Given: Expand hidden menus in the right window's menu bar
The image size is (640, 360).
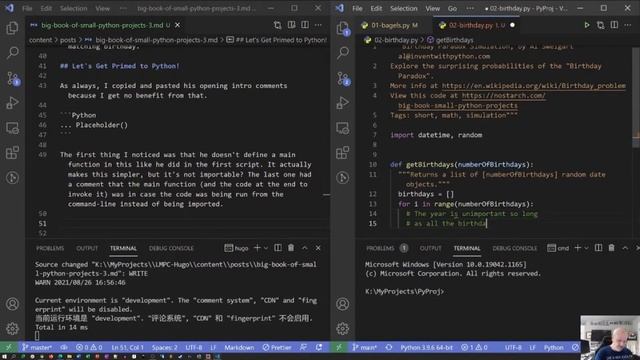Looking at the screenshot, I should coord(470,8).
